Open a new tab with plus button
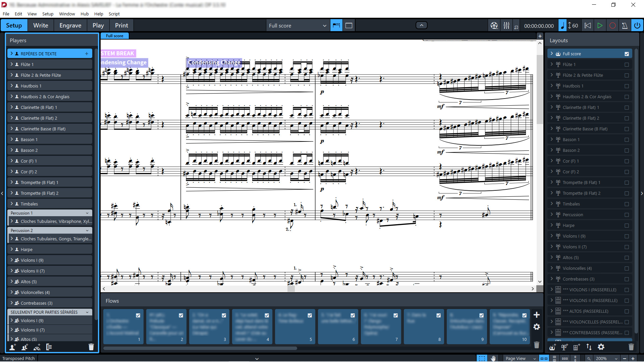644x362 pixels. [540, 36]
